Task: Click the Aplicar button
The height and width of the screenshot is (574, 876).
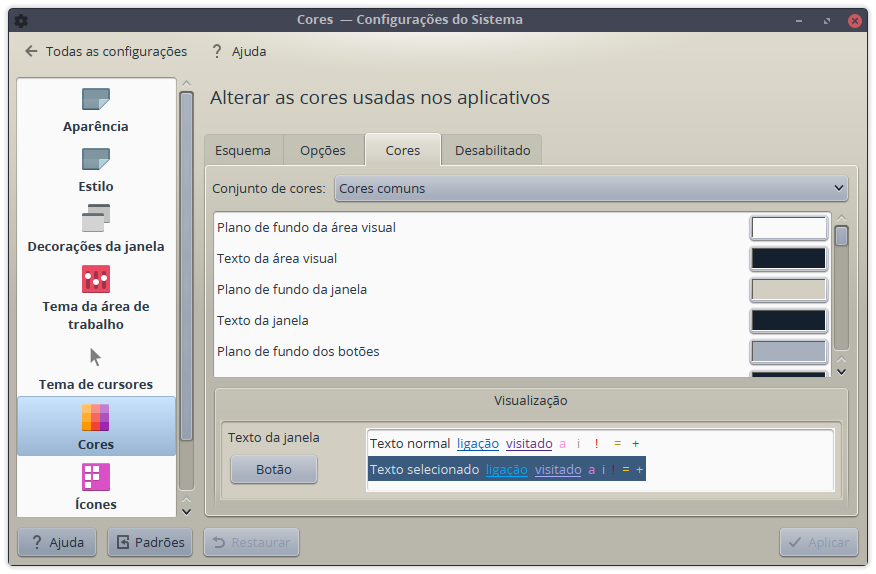Action: click(x=818, y=542)
